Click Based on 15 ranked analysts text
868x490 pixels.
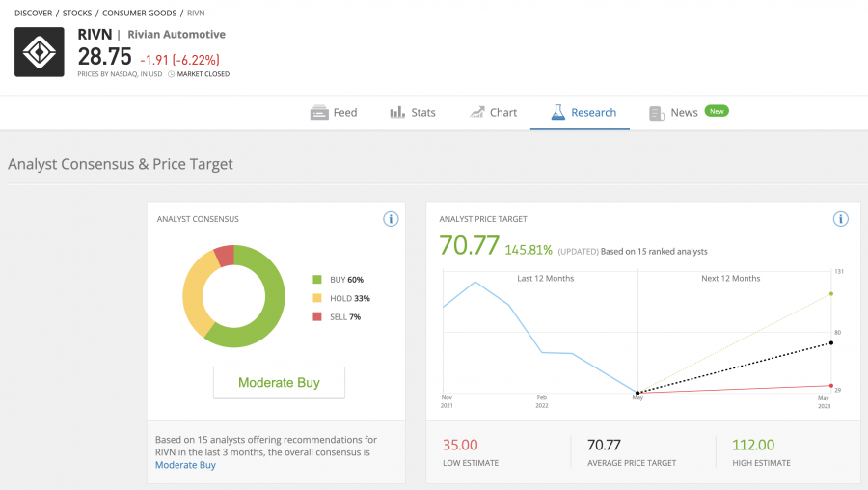654,252
